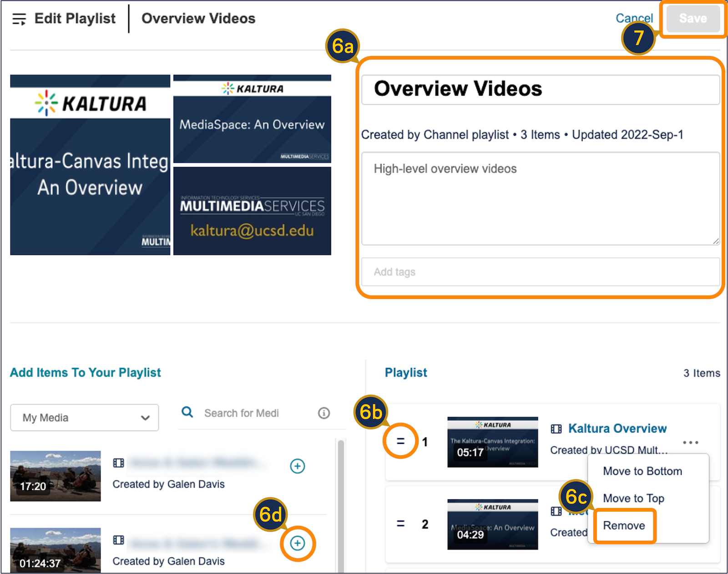Click the High-level overview videos description box
The height and width of the screenshot is (574, 728).
tap(541, 198)
